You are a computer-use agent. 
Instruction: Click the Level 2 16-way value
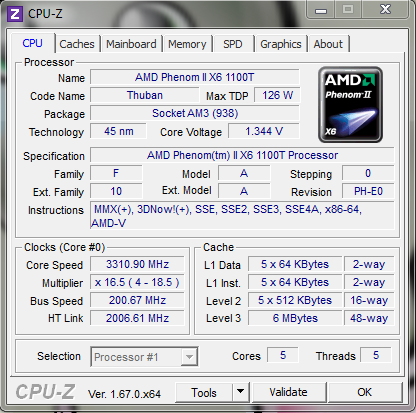(x=369, y=300)
